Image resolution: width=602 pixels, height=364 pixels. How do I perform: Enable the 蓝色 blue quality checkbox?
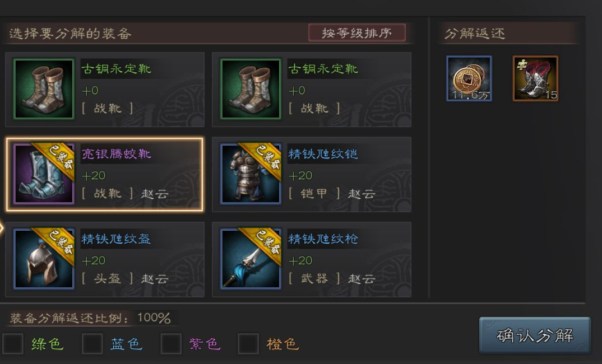pyautogui.click(x=92, y=343)
